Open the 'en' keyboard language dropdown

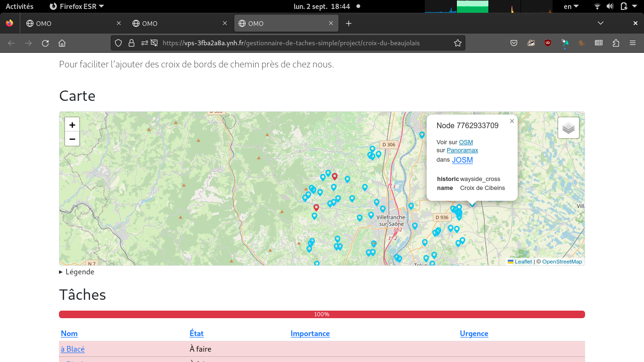point(571,6)
